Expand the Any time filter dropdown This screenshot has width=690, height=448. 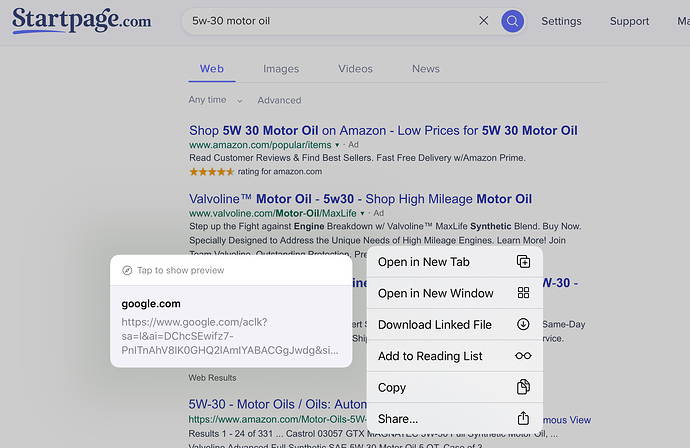(215, 100)
